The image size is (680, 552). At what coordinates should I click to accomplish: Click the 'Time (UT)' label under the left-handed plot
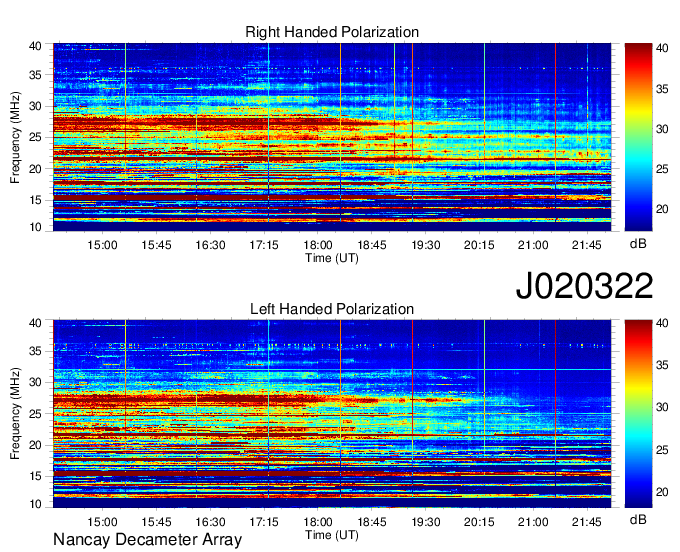(332, 535)
